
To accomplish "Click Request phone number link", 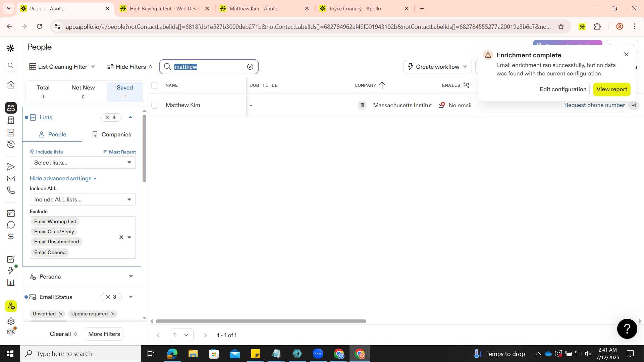I will [x=594, y=105].
